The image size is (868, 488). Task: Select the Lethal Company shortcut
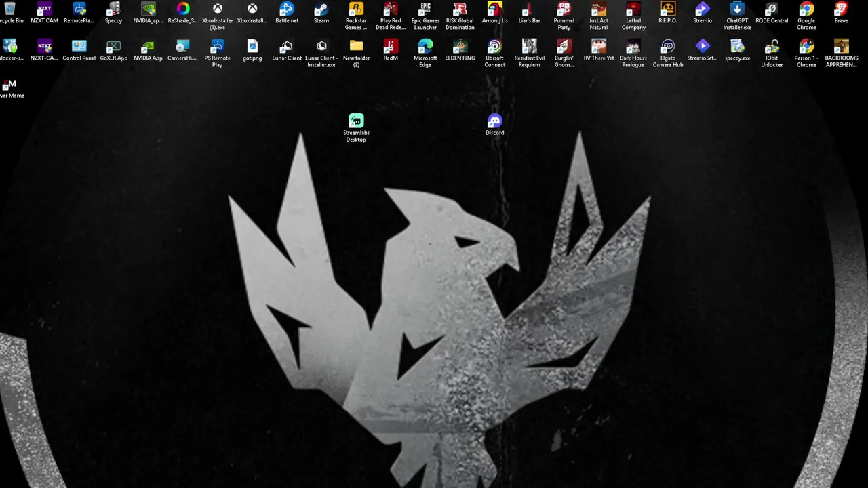coord(633,9)
